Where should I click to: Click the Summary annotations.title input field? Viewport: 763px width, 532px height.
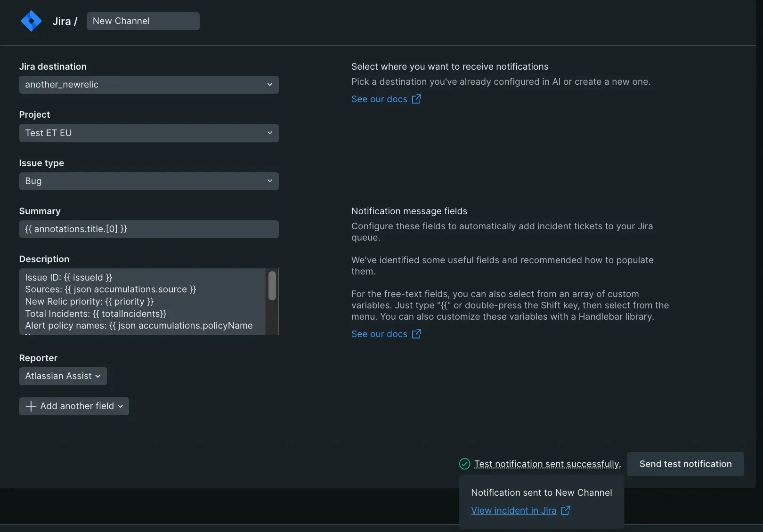pyautogui.click(x=148, y=229)
